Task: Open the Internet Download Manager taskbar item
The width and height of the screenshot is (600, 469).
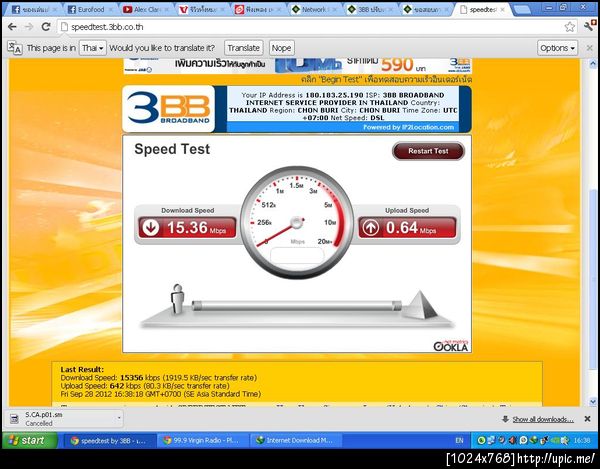Action: [x=295, y=440]
